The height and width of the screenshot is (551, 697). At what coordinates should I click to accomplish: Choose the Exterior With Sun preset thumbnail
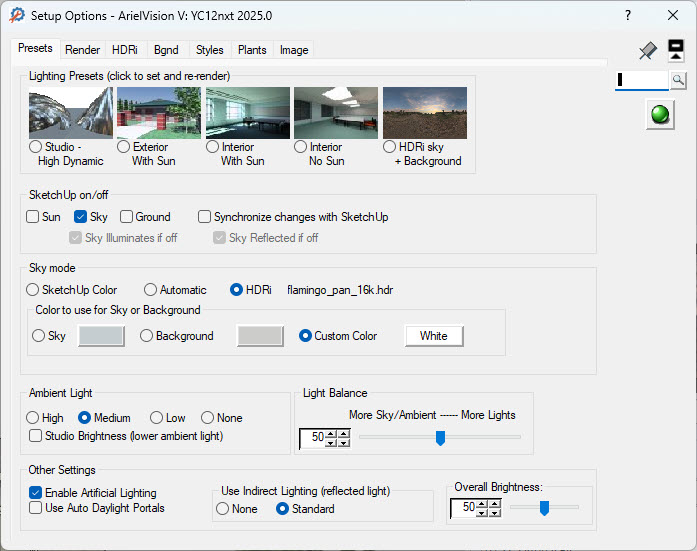coord(159,113)
